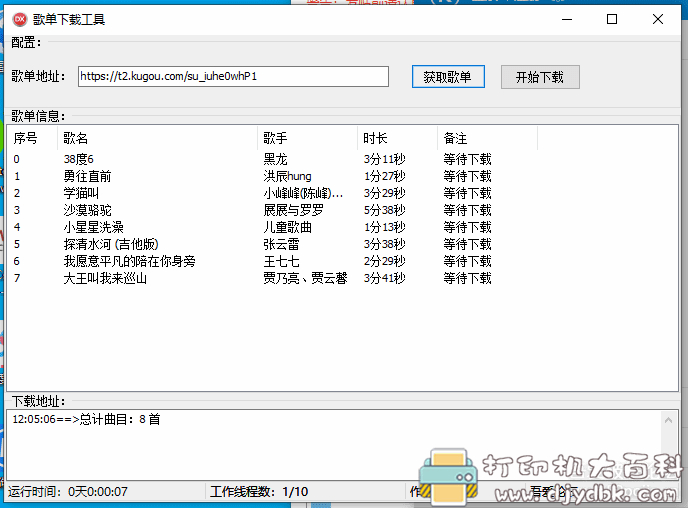The width and height of the screenshot is (688, 508).
Task: Click the duration cell 2分29秒
Action: (x=384, y=261)
